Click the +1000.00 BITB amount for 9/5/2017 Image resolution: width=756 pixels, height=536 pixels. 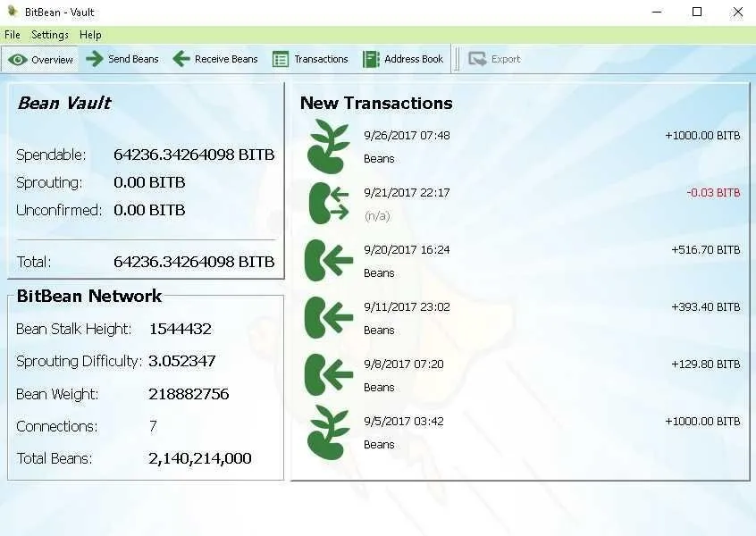click(x=702, y=422)
